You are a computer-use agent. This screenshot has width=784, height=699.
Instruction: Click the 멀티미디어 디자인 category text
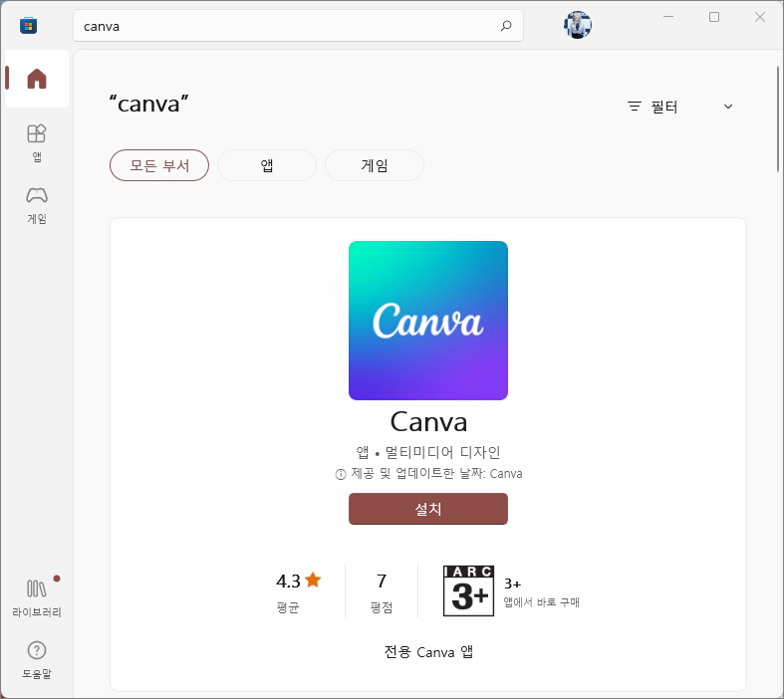(442, 452)
